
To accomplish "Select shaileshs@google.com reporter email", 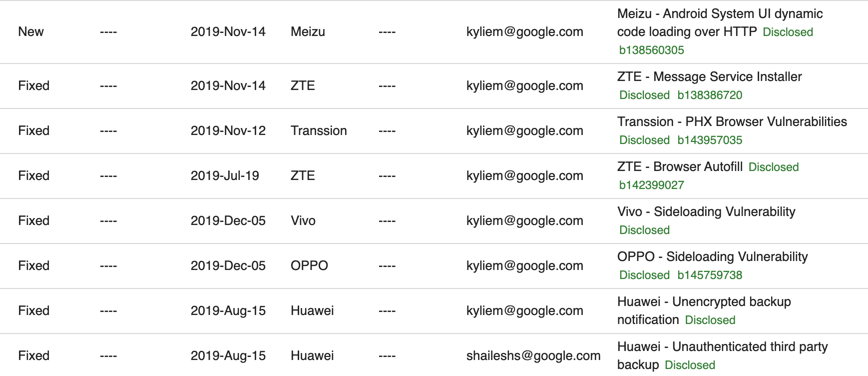I will point(533,355).
